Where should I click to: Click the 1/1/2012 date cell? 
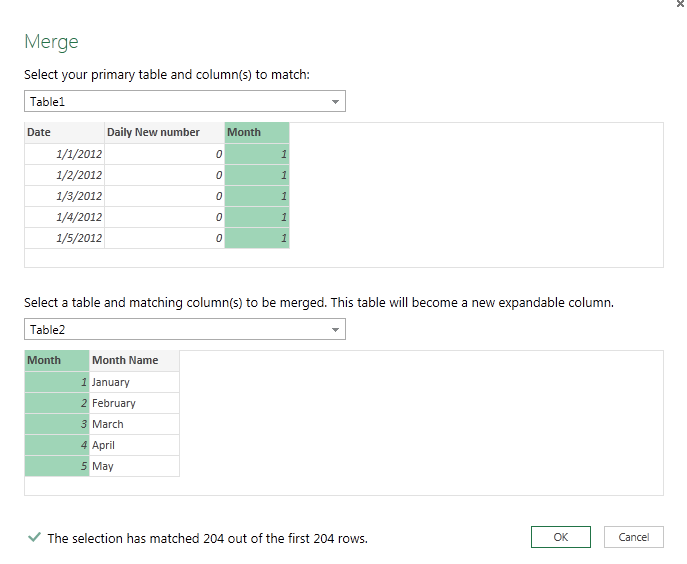(64, 154)
